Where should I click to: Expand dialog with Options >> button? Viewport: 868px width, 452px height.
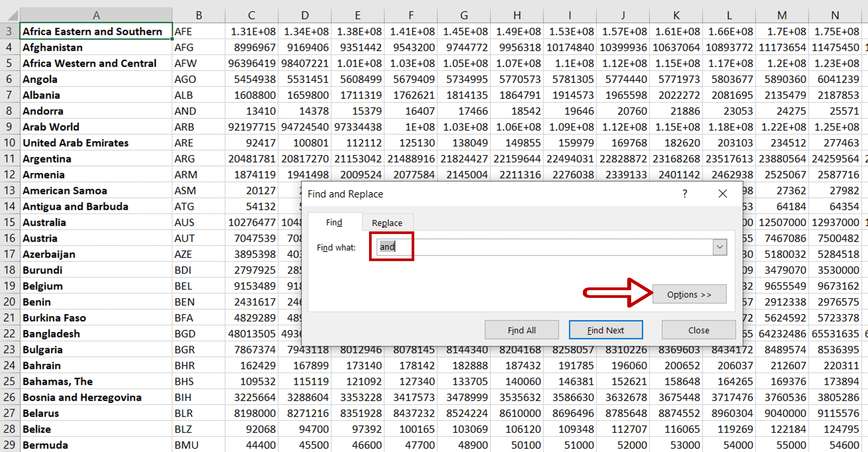pyautogui.click(x=689, y=294)
